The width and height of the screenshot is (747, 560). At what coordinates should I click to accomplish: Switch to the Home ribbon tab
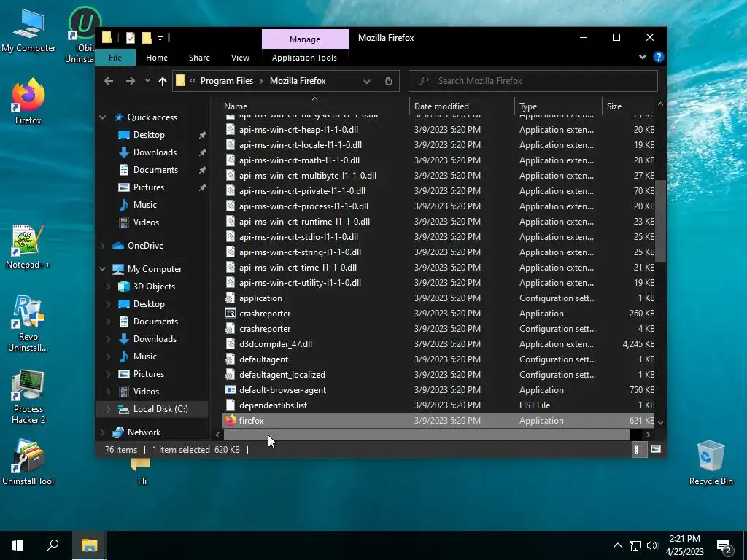(x=157, y=58)
